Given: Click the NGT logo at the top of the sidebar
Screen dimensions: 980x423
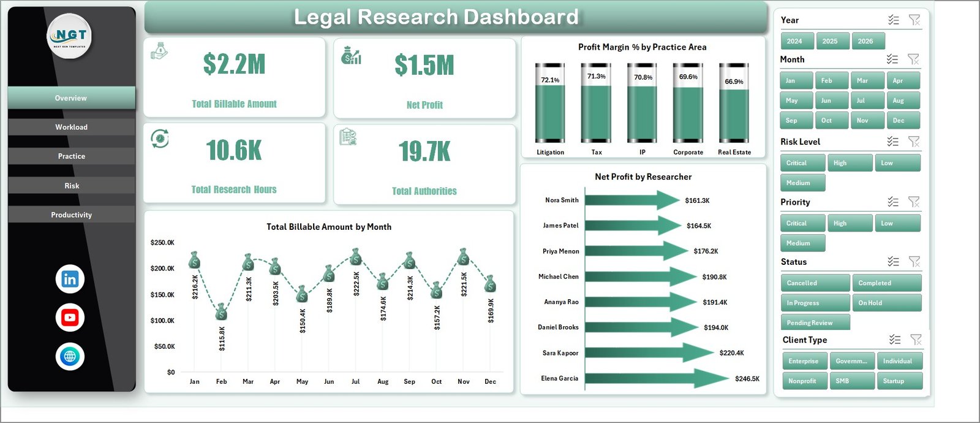Looking at the screenshot, I should click(70, 37).
